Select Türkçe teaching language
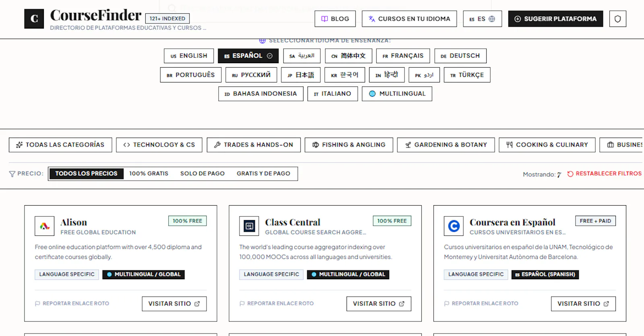Image resolution: width=644 pixels, height=336 pixels. (467, 75)
